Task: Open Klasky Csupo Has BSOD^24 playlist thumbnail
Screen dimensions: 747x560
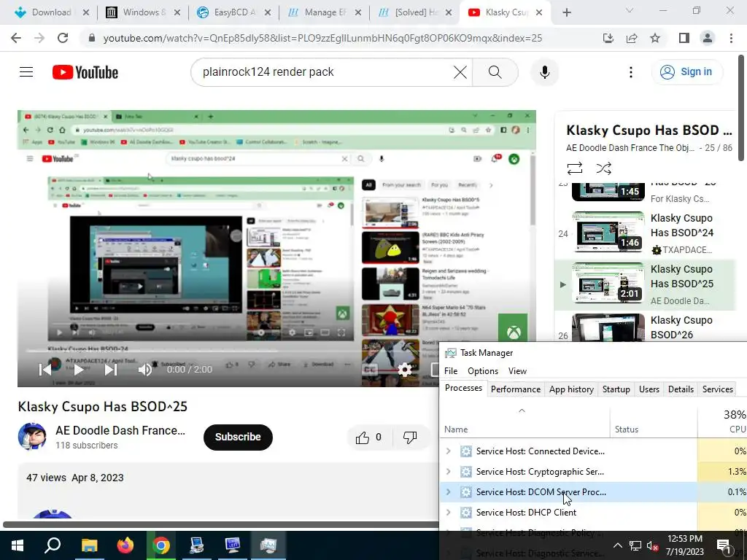Action: tap(608, 232)
